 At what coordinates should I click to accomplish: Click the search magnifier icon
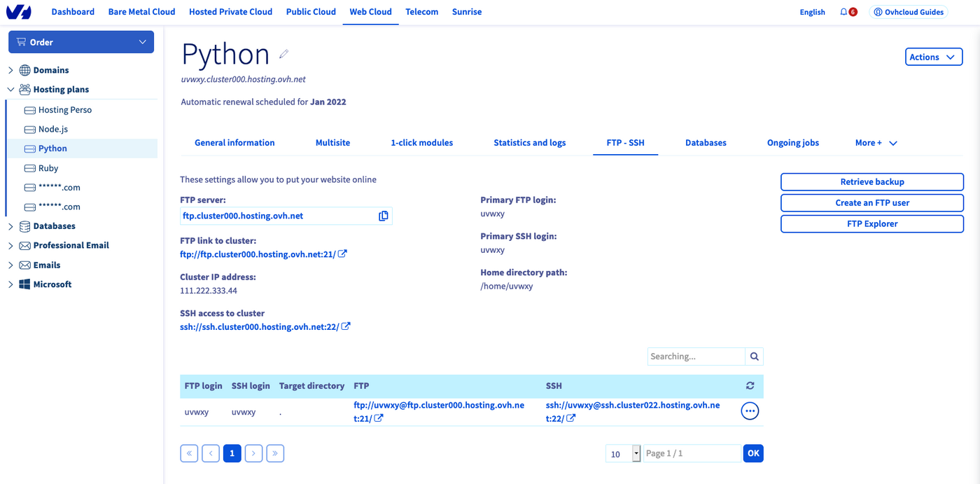pyautogui.click(x=754, y=357)
